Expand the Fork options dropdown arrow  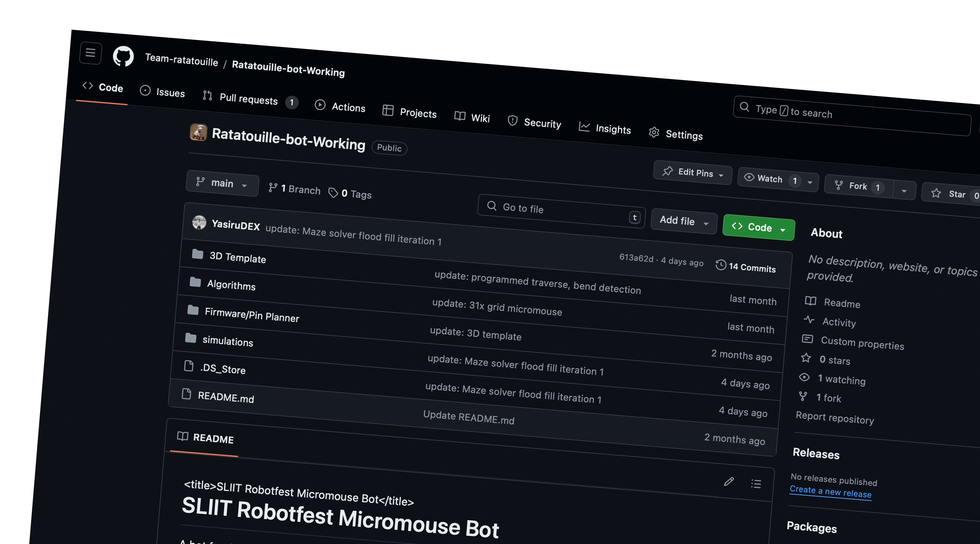pyautogui.click(x=904, y=191)
